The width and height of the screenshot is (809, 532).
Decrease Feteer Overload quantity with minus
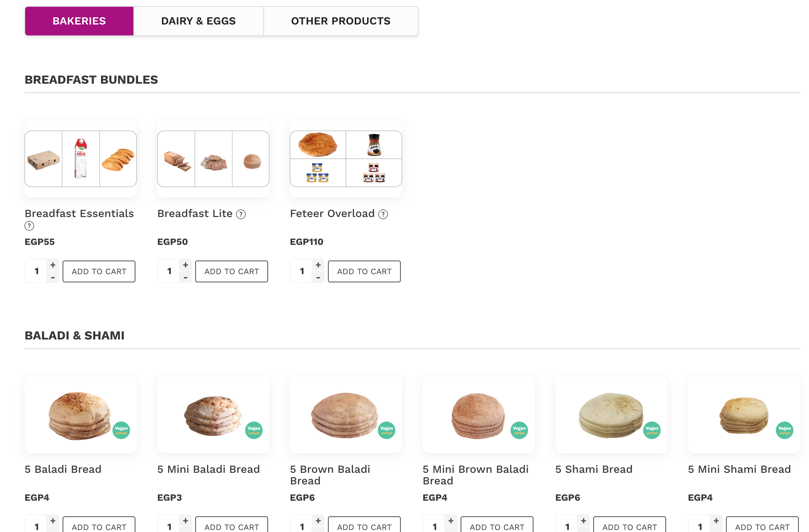[318, 278]
